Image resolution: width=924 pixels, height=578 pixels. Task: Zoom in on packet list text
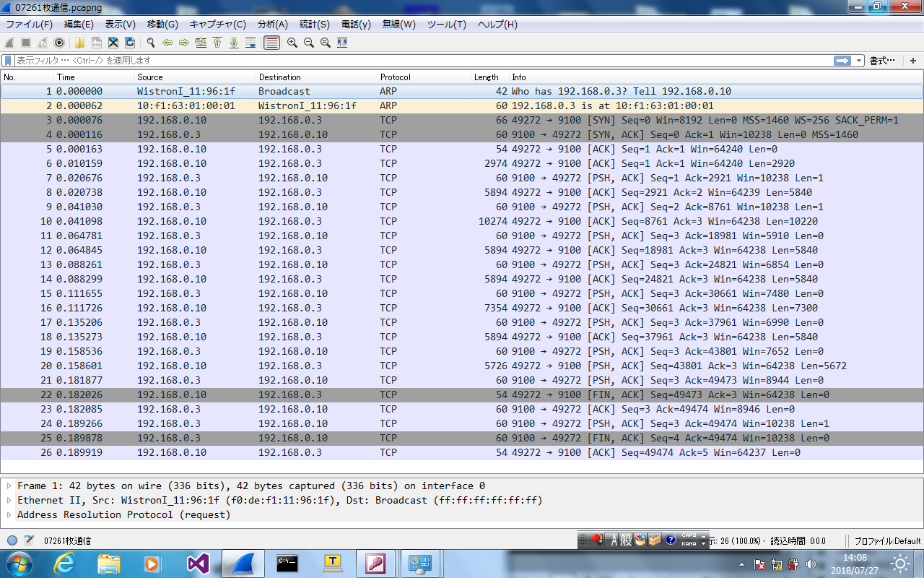(x=292, y=43)
